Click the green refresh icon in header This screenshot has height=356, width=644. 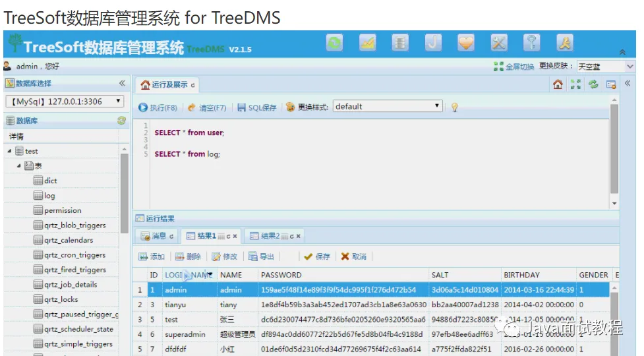coord(334,43)
